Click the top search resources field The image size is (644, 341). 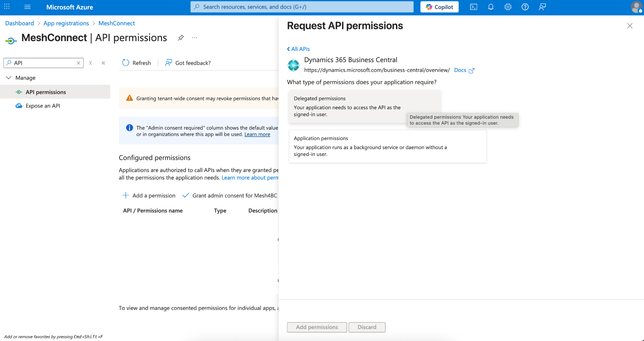click(x=302, y=7)
